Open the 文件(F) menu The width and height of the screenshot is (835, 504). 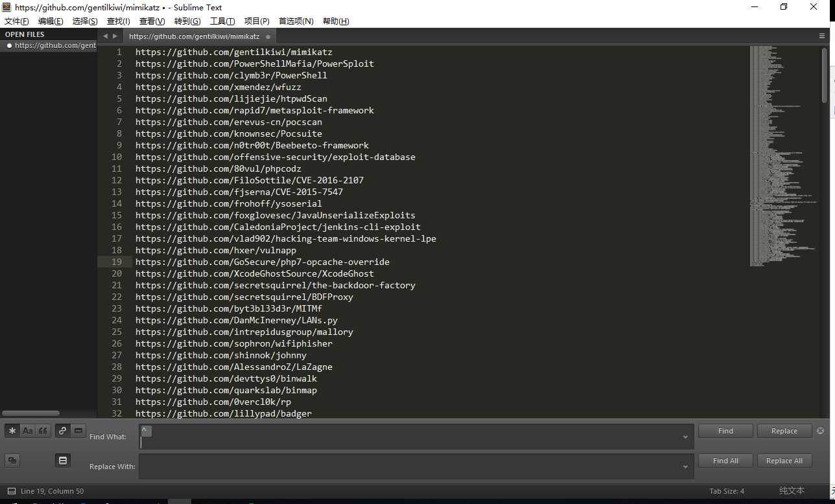[16, 21]
